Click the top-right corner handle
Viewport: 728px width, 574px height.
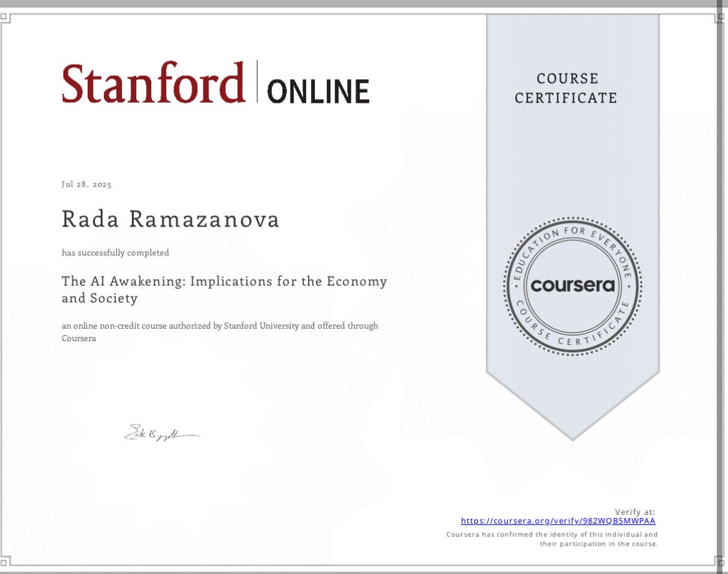[x=721, y=17]
